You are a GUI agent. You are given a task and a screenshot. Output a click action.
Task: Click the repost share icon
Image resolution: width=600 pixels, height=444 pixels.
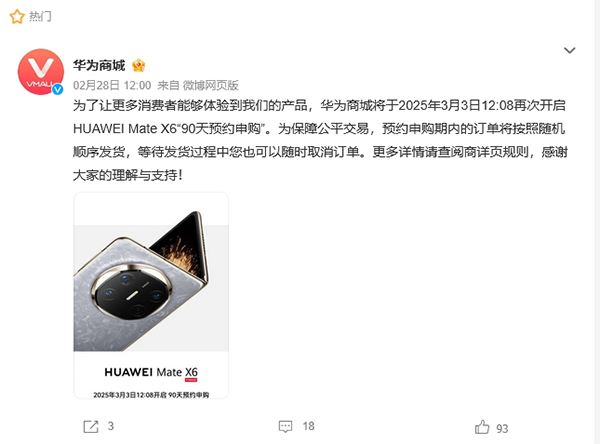(91, 426)
